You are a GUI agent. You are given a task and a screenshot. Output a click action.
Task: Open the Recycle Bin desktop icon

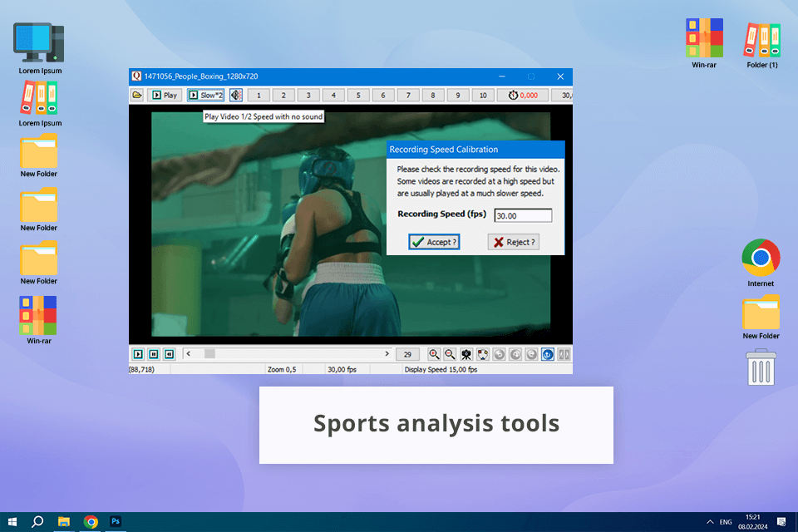(x=761, y=367)
